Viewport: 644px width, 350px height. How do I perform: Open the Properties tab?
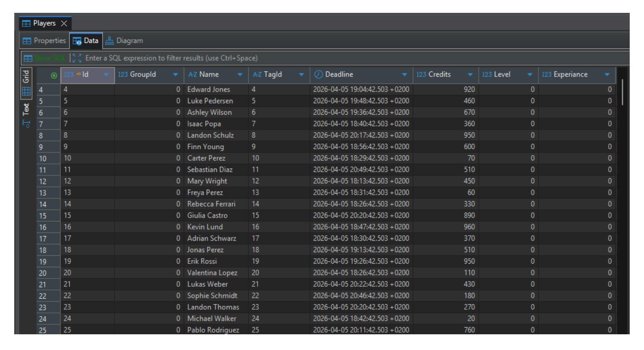[44, 41]
